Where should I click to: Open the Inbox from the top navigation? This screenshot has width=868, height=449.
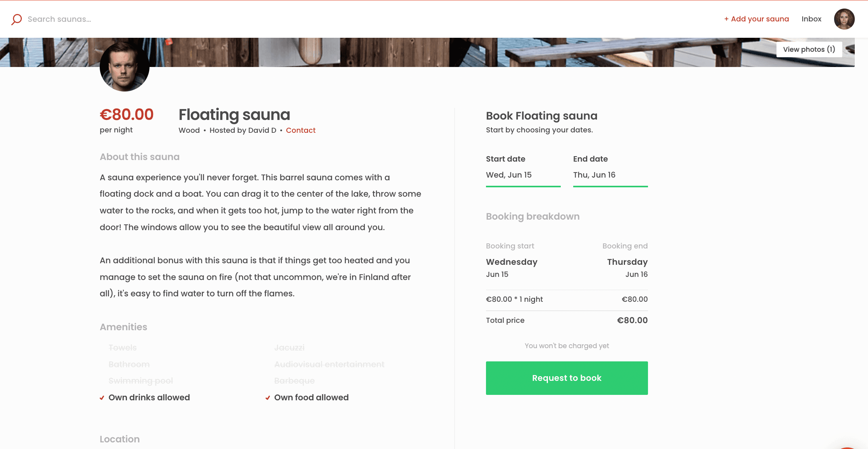(x=811, y=19)
